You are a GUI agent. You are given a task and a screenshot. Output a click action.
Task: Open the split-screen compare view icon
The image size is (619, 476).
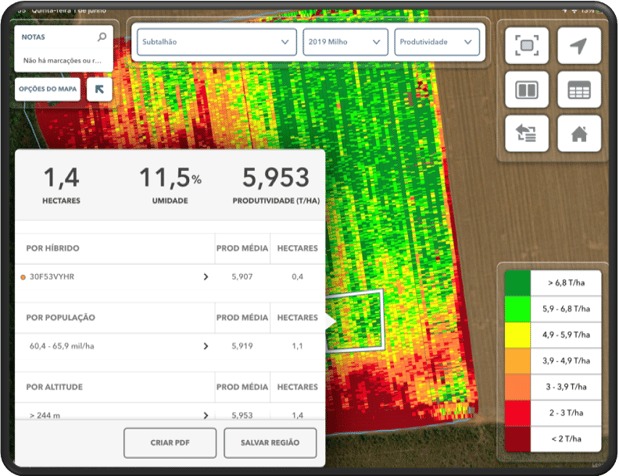(527, 90)
